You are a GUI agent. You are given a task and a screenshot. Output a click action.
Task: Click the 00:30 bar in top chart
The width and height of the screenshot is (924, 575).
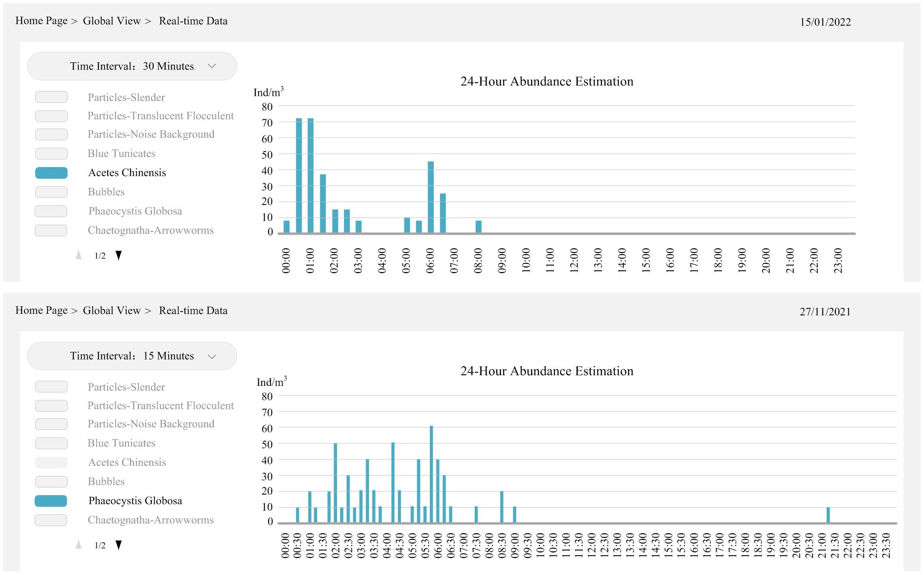tap(299, 176)
